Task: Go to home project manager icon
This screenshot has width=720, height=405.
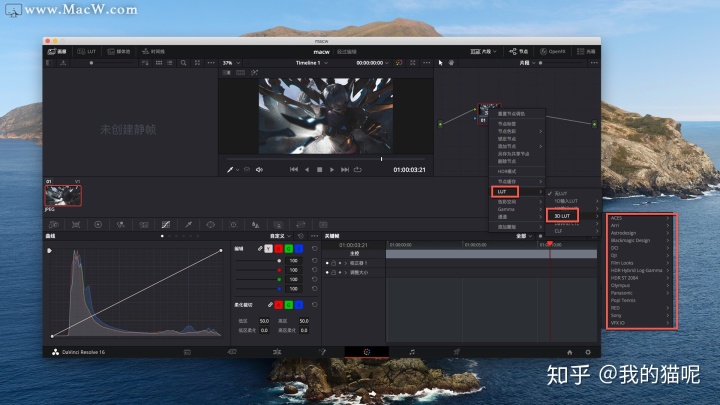Action: [x=569, y=352]
